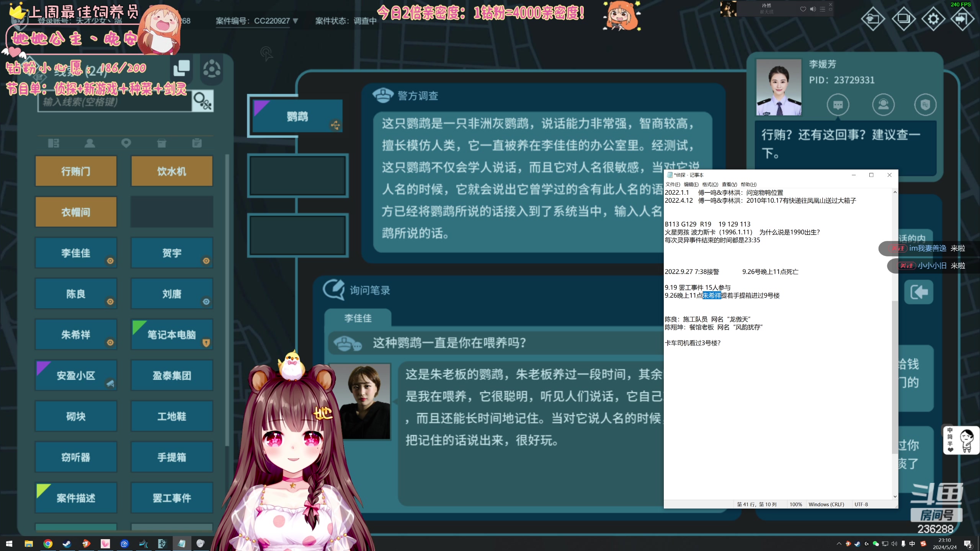Click the shield icon under 李媛芳
980x551 pixels.
925,104
